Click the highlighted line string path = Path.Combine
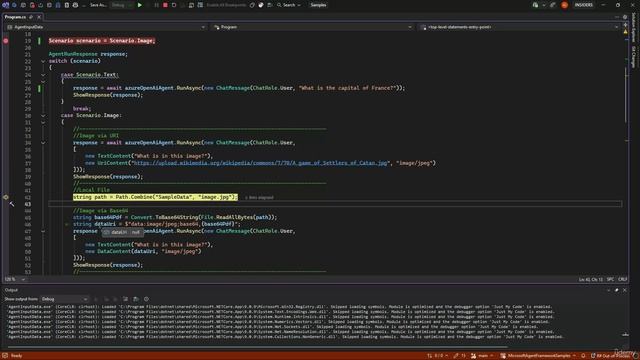 (x=155, y=197)
